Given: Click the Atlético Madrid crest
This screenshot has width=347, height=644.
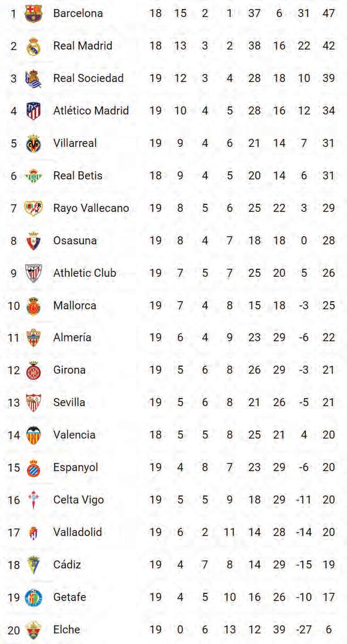Looking at the screenshot, I should (34, 111).
